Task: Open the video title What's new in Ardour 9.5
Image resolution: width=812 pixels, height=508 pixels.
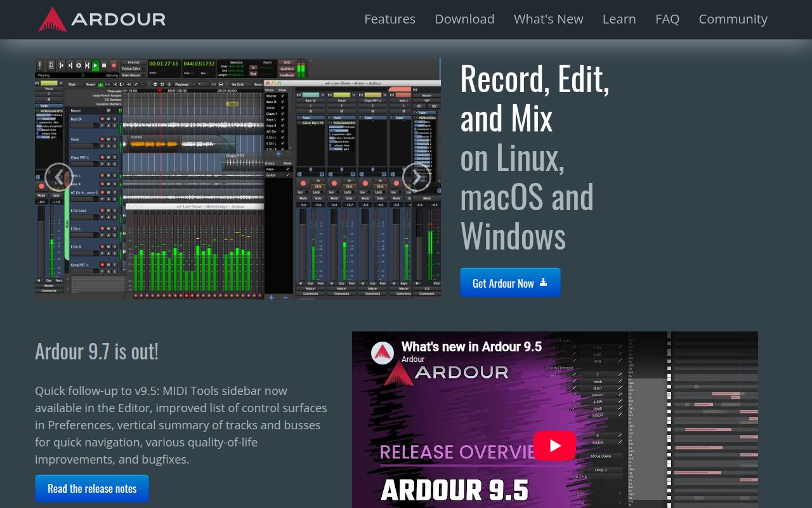Action: coord(471,347)
